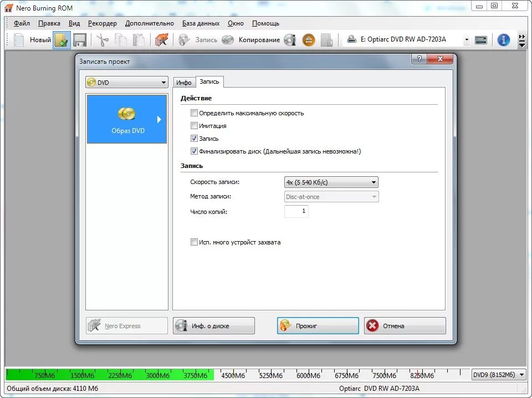Image resolution: width=532 pixels, height=398 pixels.
Task: Select the Образ DVD compilation type
Action: tap(127, 119)
